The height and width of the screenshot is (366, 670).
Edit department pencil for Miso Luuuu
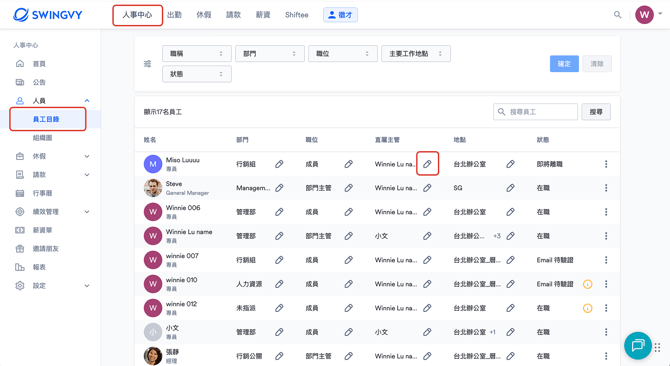point(279,164)
